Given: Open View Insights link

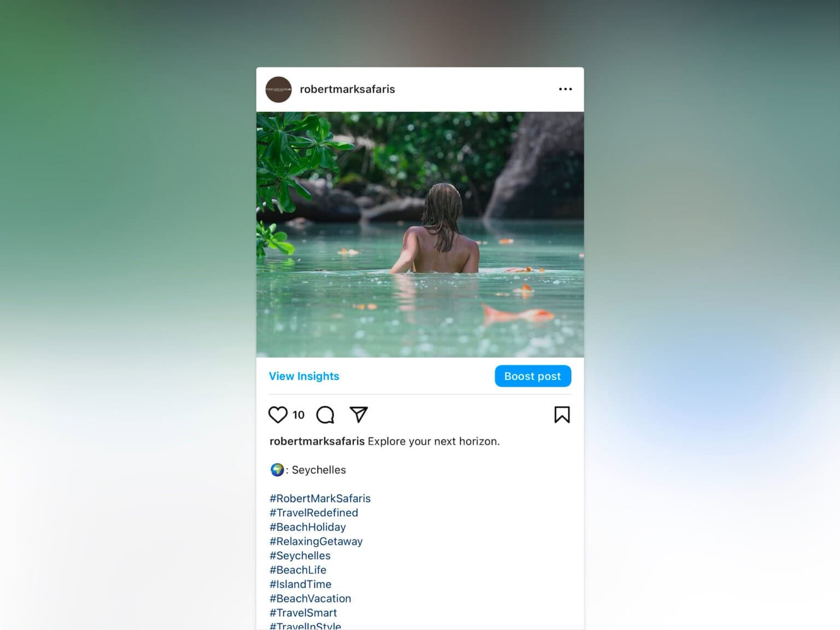Looking at the screenshot, I should pyautogui.click(x=304, y=376).
